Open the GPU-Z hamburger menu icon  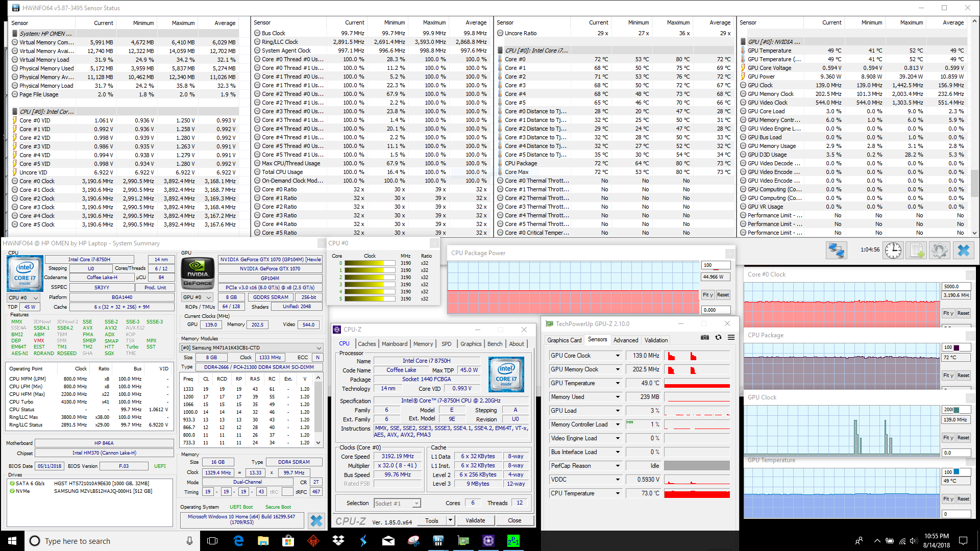click(x=731, y=338)
